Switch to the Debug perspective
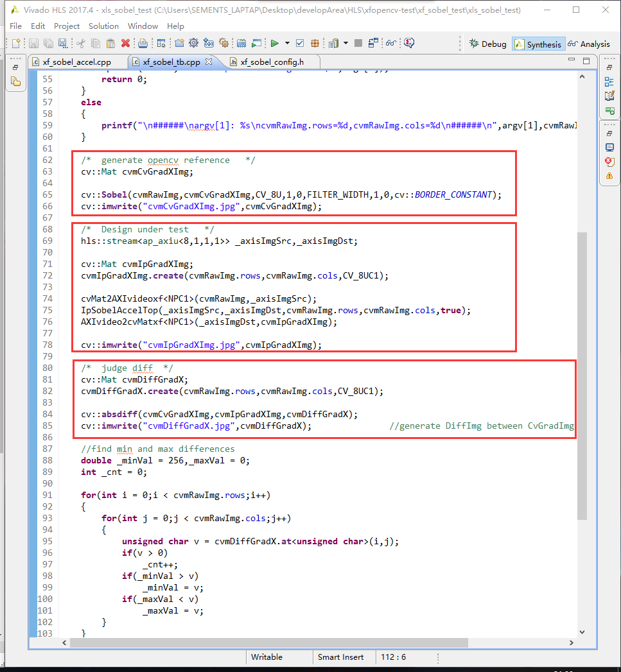The height and width of the screenshot is (672, 621). point(487,44)
